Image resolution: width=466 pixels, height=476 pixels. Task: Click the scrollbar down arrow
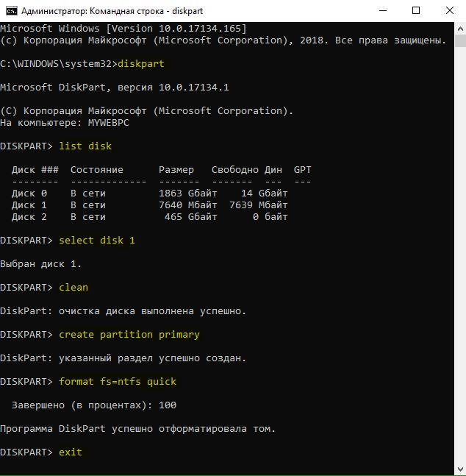coord(460,469)
